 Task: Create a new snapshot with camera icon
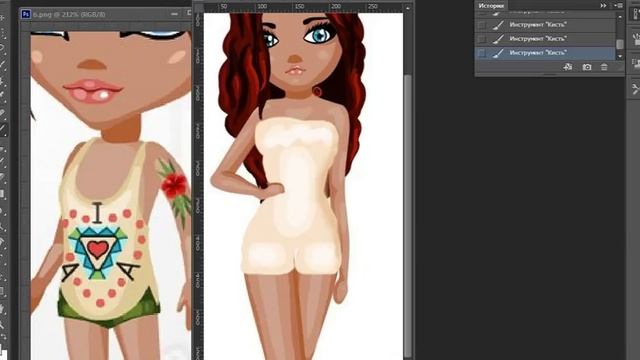tap(587, 67)
